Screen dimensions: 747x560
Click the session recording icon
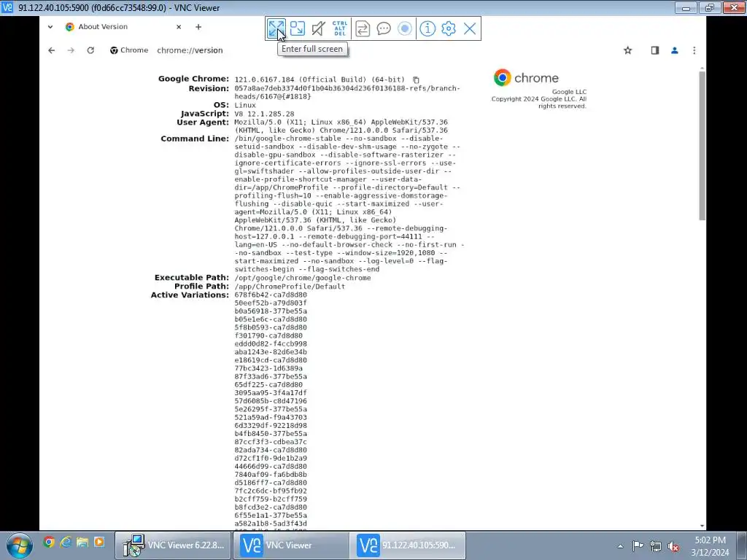pyautogui.click(x=404, y=28)
